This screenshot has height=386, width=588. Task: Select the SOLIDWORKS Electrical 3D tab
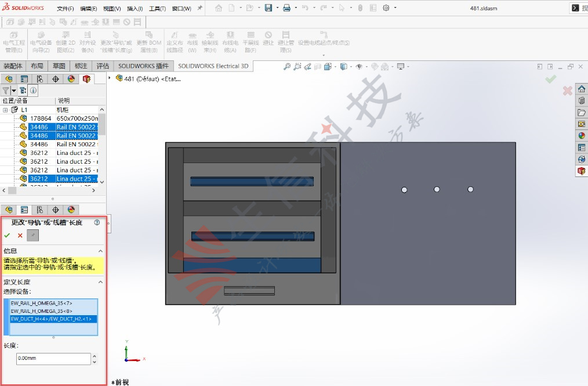point(213,66)
